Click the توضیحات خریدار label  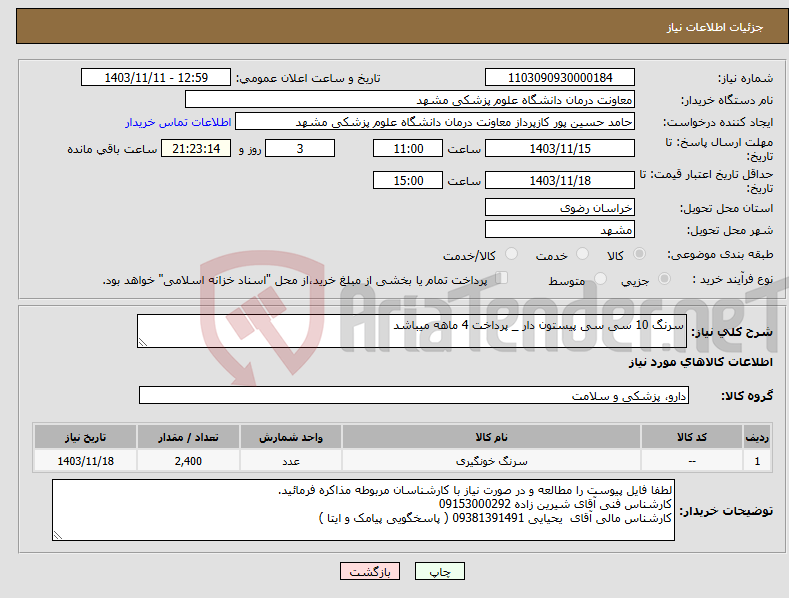point(726,511)
